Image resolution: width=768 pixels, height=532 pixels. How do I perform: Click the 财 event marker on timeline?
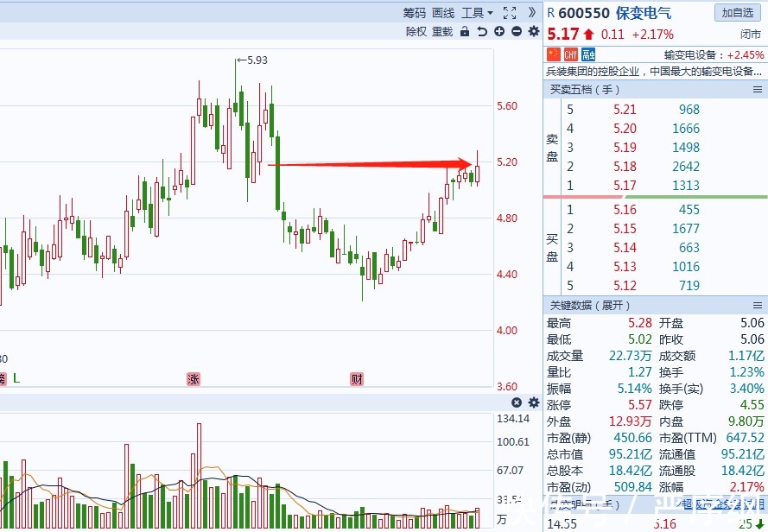point(357,378)
